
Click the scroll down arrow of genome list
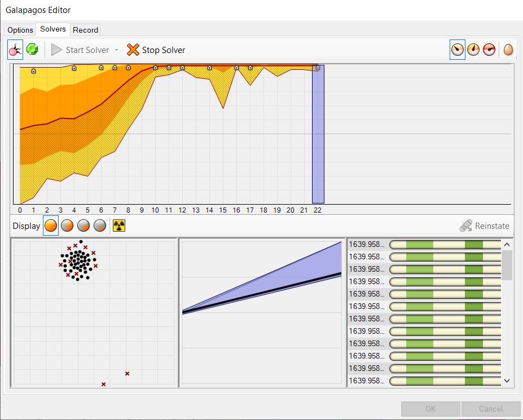click(x=507, y=381)
